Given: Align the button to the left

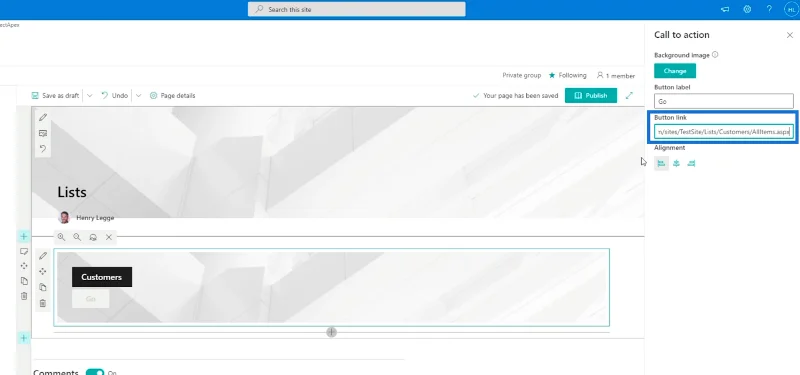Looking at the screenshot, I should 661,163.
